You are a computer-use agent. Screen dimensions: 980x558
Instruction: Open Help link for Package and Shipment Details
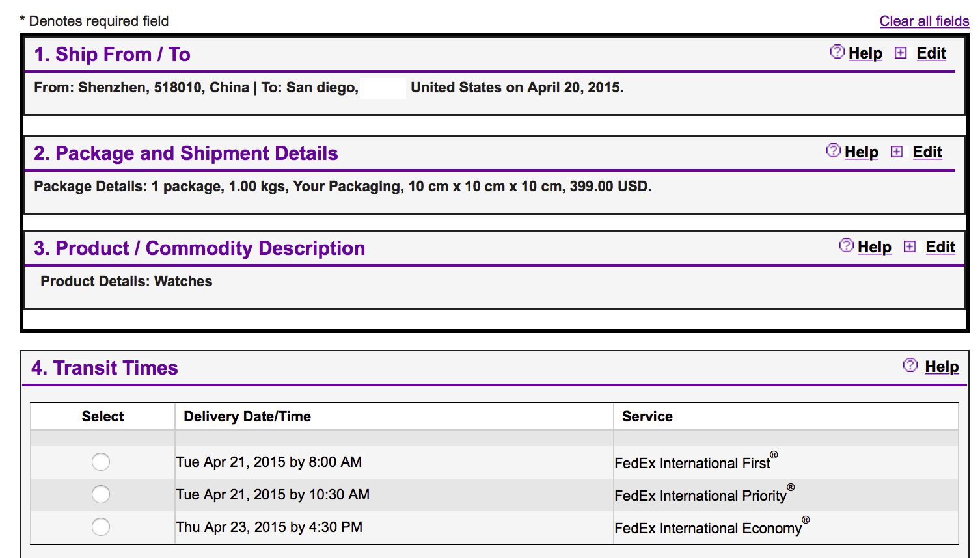tap(862, 152)
